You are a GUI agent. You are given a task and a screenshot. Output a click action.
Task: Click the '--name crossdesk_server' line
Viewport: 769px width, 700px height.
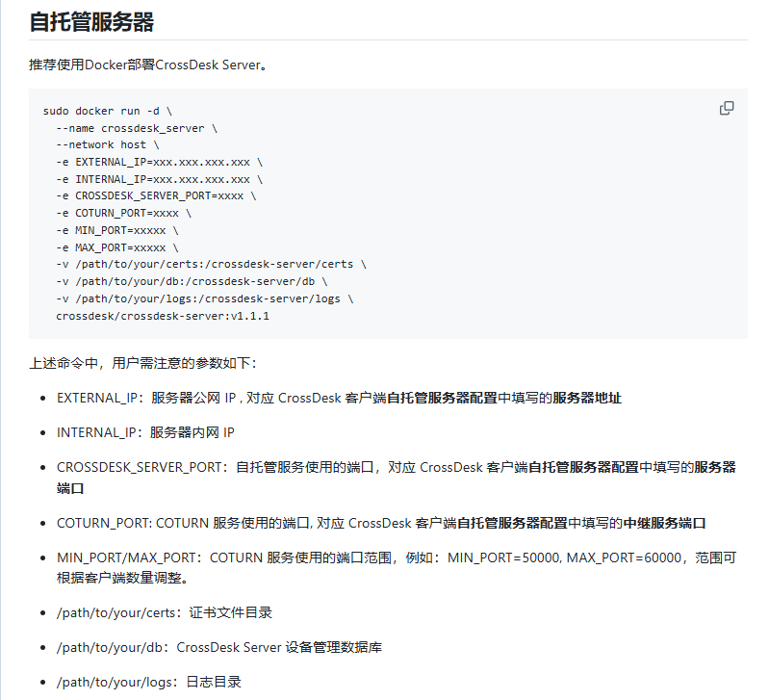(137, 128)
